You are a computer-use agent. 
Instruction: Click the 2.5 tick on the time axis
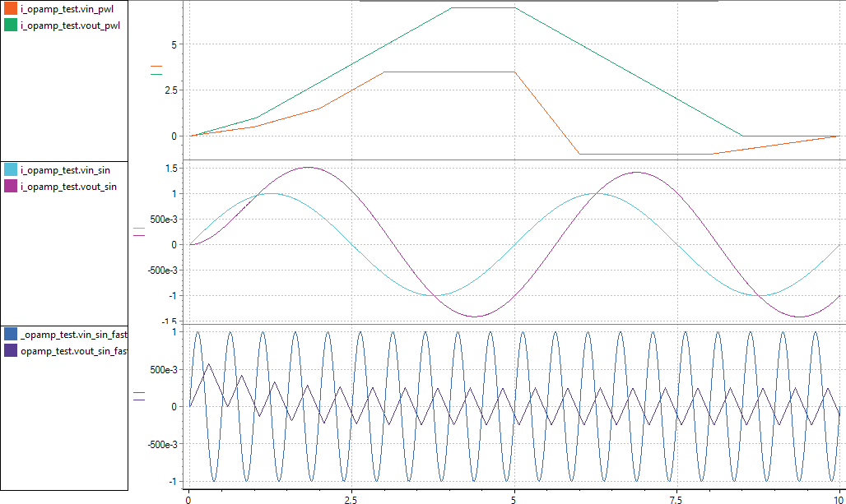click(x=351, y=497)
